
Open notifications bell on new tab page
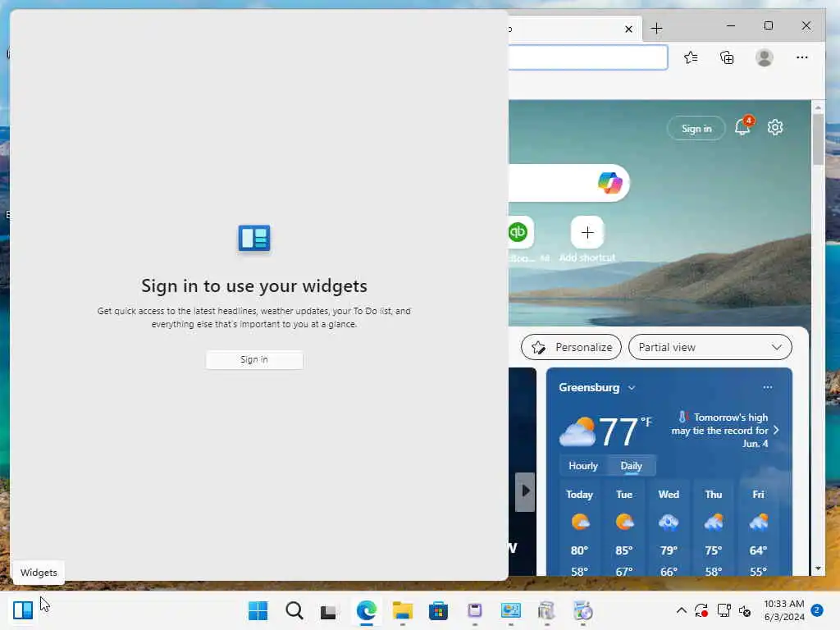click(x=743, y=127)
